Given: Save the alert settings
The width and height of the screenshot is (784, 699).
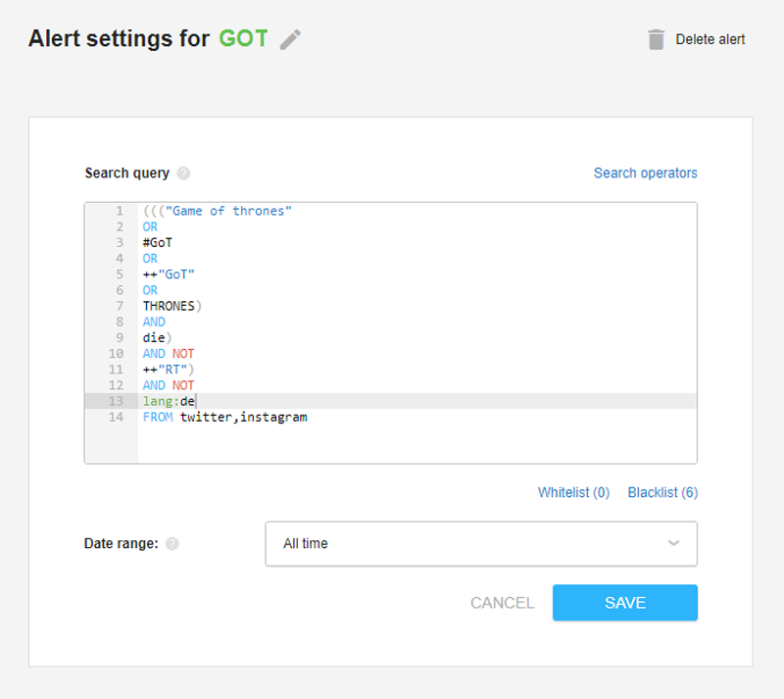Looking at the screenshot, I should (625, 603).
